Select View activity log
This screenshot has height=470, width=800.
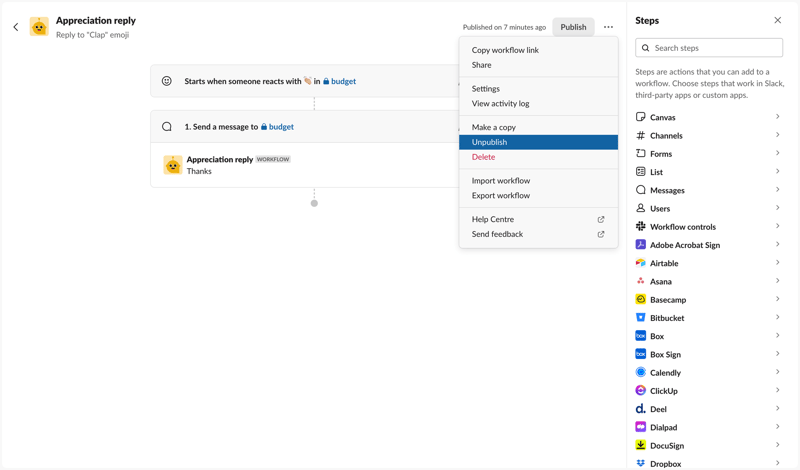(x=538, y=104)
